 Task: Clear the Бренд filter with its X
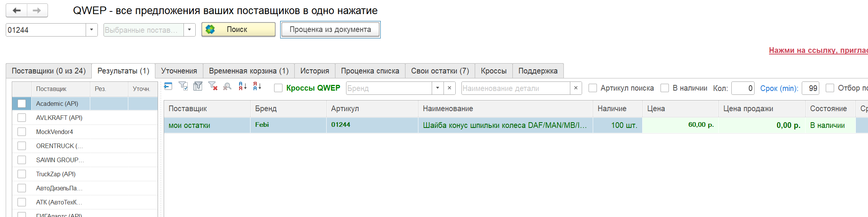pyautogui.click(x=449, y=88)
